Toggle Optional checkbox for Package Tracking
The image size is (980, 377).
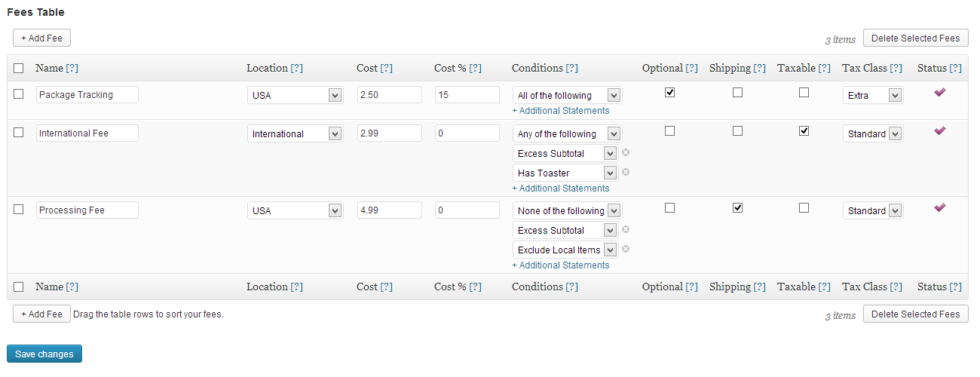coord(669,92)
